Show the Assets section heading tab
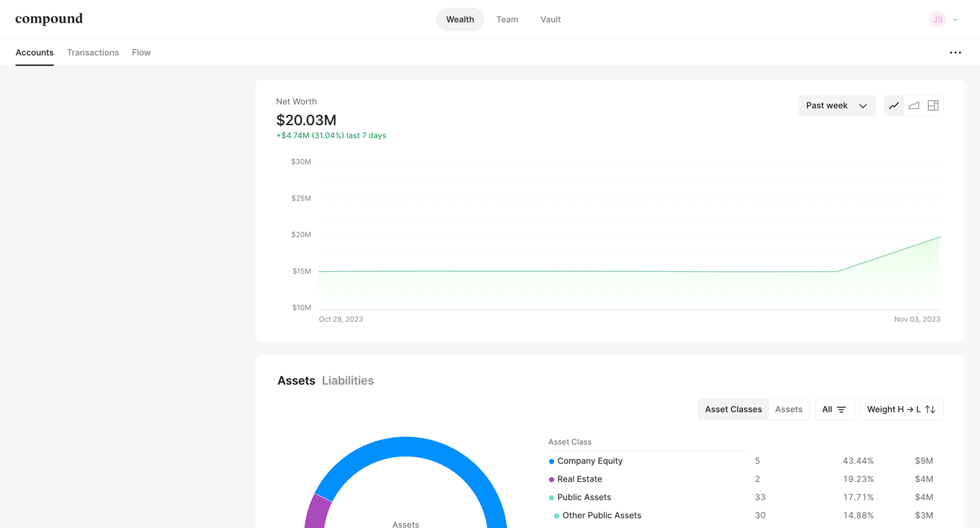This screenshot has width=980, height=528. click(x=296, y=381)
